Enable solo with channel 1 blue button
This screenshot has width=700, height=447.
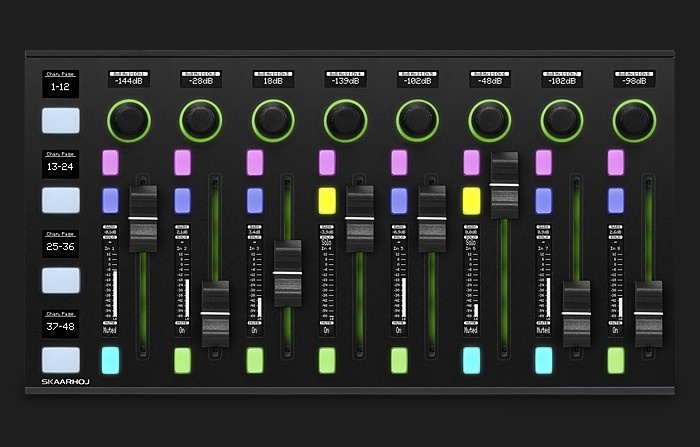110,200
